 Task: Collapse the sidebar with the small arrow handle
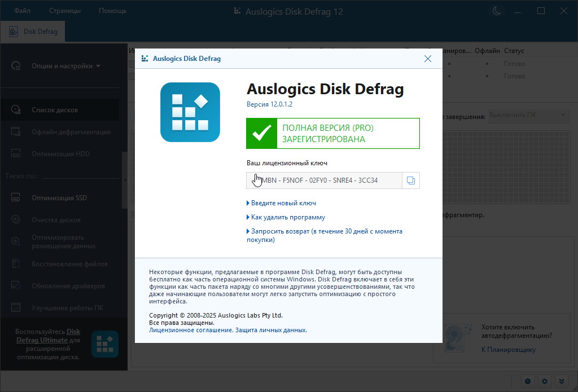pos(125,180)
